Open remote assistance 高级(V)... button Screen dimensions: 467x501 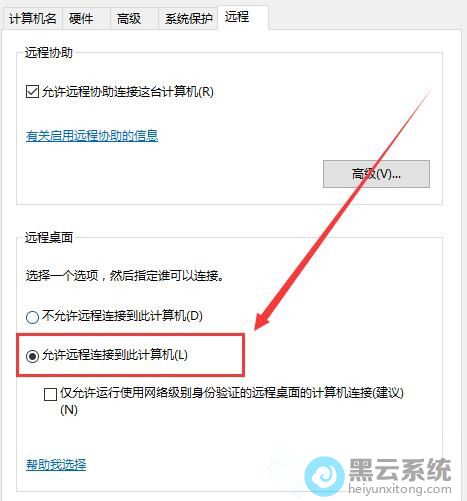click(376, 174)
